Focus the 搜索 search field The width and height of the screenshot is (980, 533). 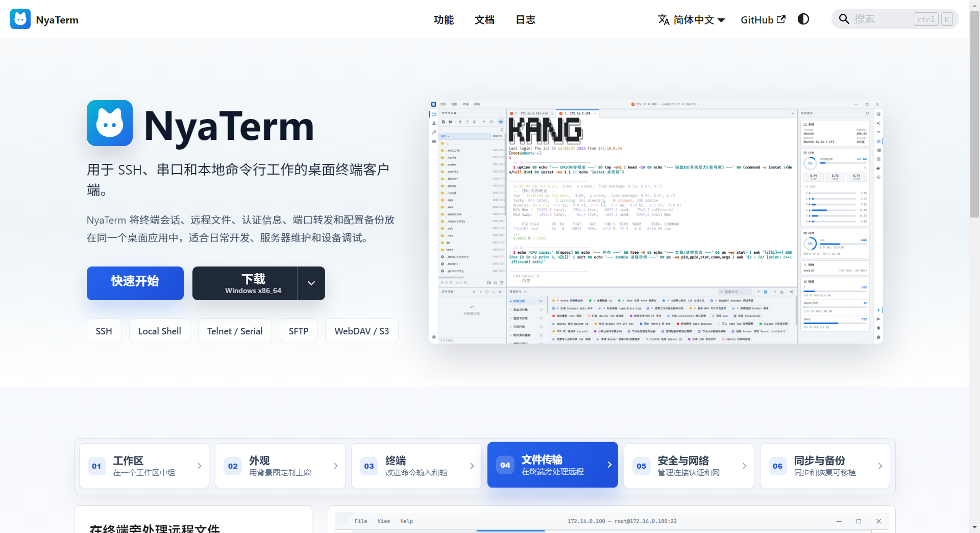[x=895, y=19]
